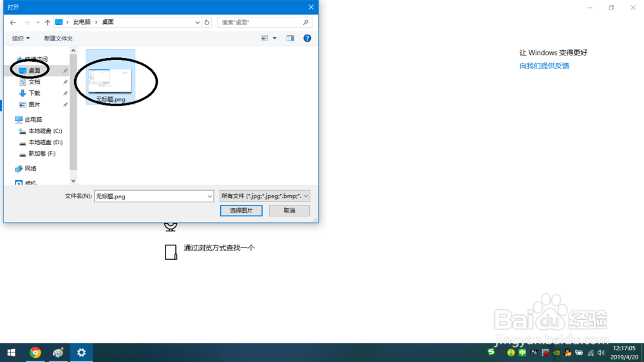Navigate up one folder level
Image resolution: width=644 pixels, height=362 pixels.
47,23
